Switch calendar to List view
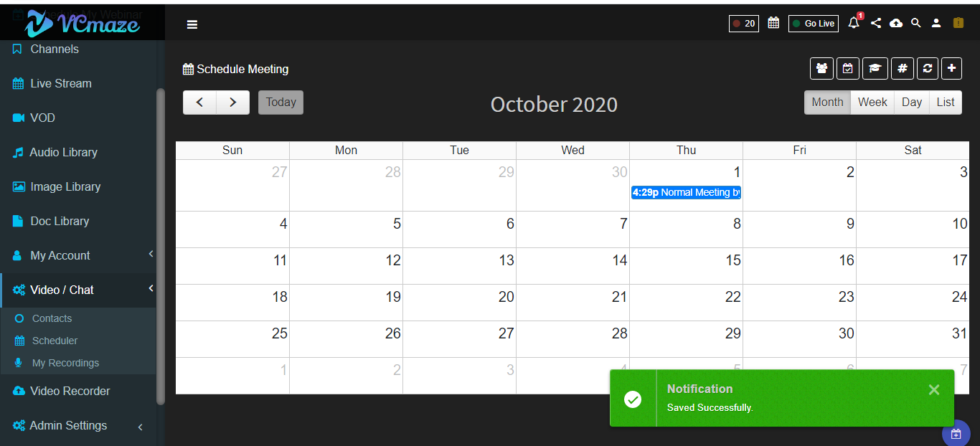 coord(946,102)
